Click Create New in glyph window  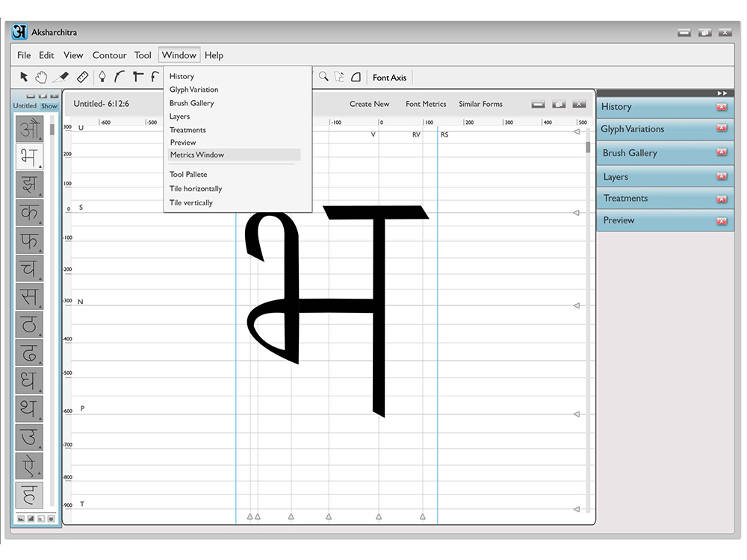[x=369, y=104]
